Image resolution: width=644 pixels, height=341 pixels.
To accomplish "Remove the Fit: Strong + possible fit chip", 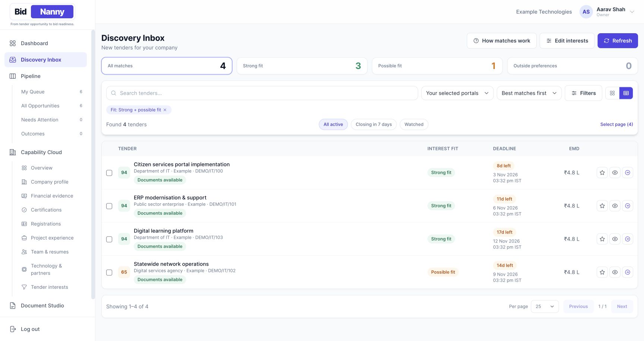I will point(165,110).
